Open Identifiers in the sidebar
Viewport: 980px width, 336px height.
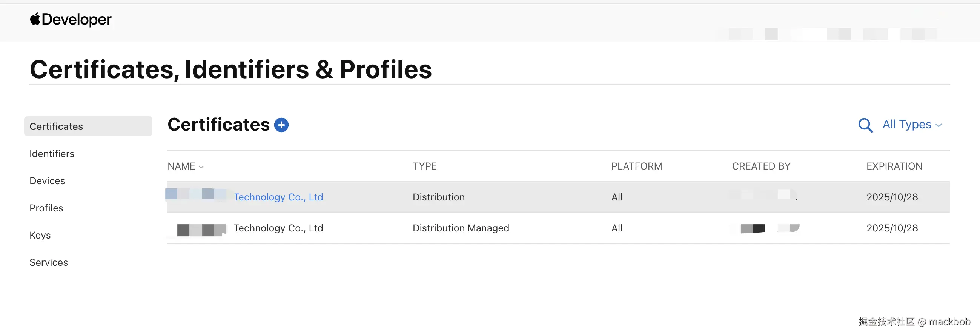point(52,154)
